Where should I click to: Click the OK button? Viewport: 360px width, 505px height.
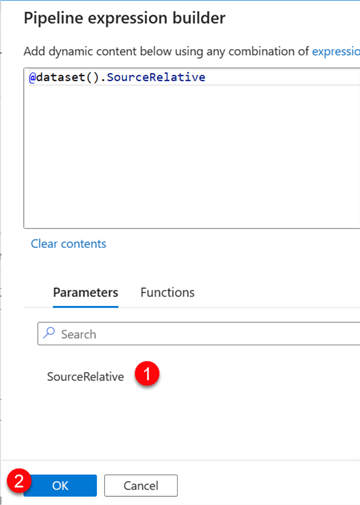point(60,485)
